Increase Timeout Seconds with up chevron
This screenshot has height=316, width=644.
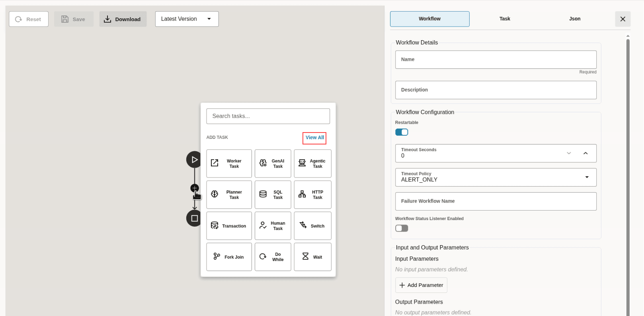pyautogui.click(x=585, y=153)
